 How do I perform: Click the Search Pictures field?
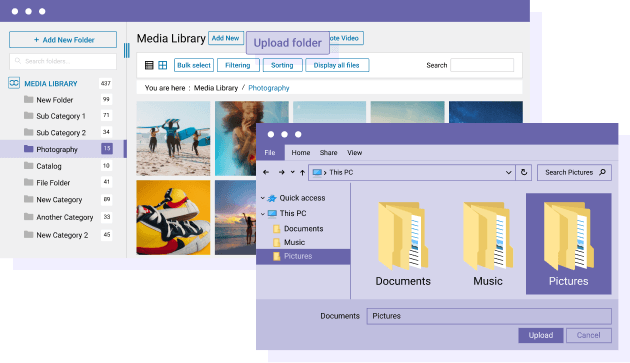click(x=574, y=172)
